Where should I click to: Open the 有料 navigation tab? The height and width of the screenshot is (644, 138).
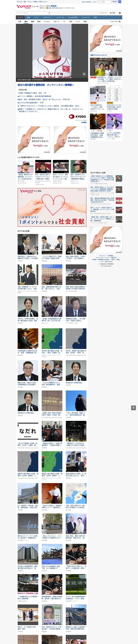[x=95, y=17]
